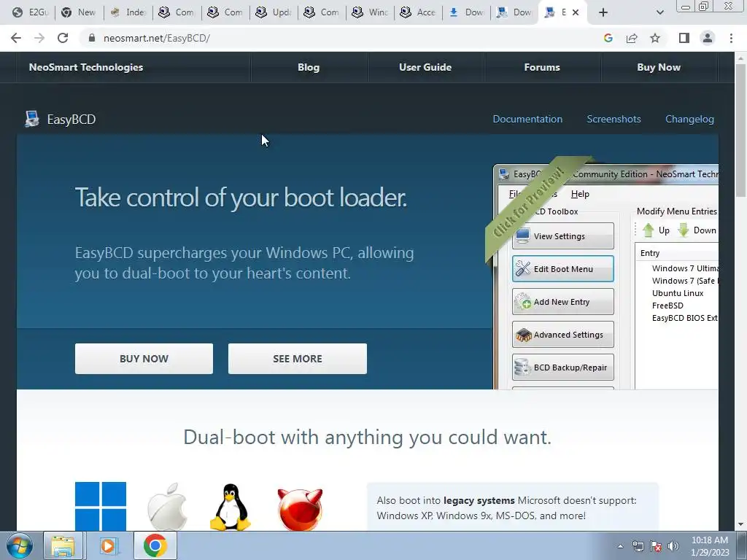Screen dimensions: 747x560
Task: Switch to the Inde tab
Action: click(x=128, y=12)
